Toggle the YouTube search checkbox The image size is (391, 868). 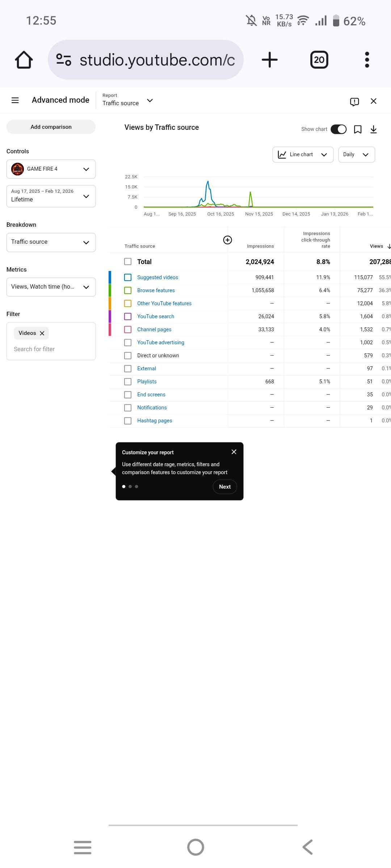pos(128,316)
